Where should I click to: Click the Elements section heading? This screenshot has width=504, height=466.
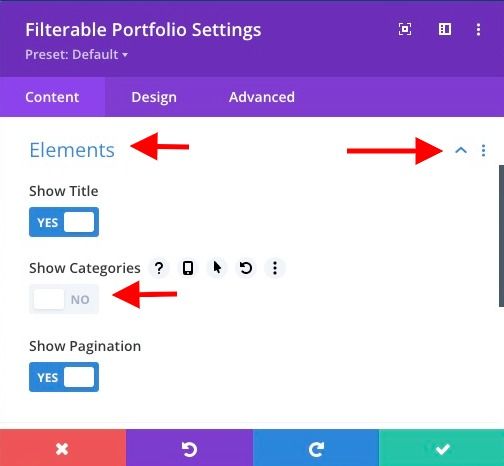coord(72,150)
